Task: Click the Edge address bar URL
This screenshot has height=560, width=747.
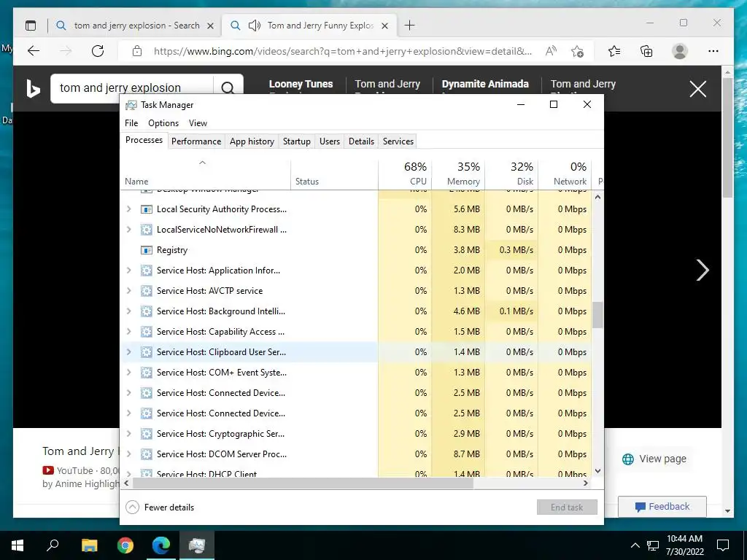Action: pos(343,52)
